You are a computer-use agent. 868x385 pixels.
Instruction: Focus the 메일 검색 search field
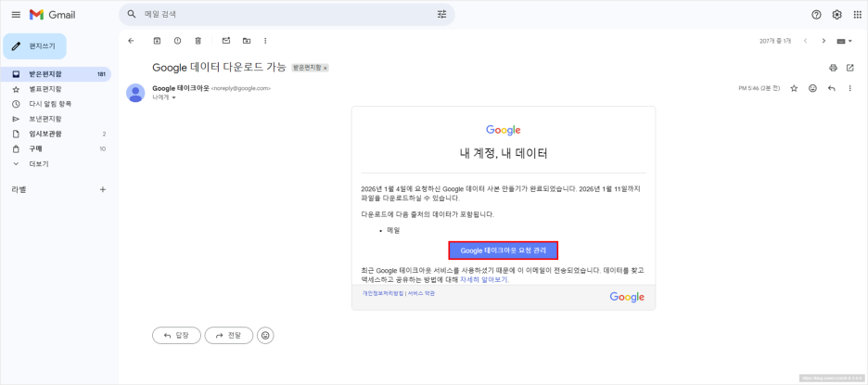287,15
